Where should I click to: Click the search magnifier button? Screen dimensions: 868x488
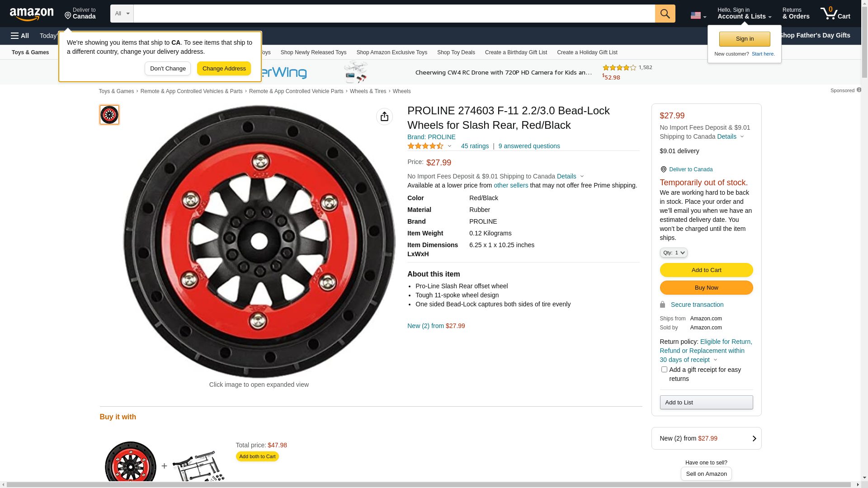[665, 14]
